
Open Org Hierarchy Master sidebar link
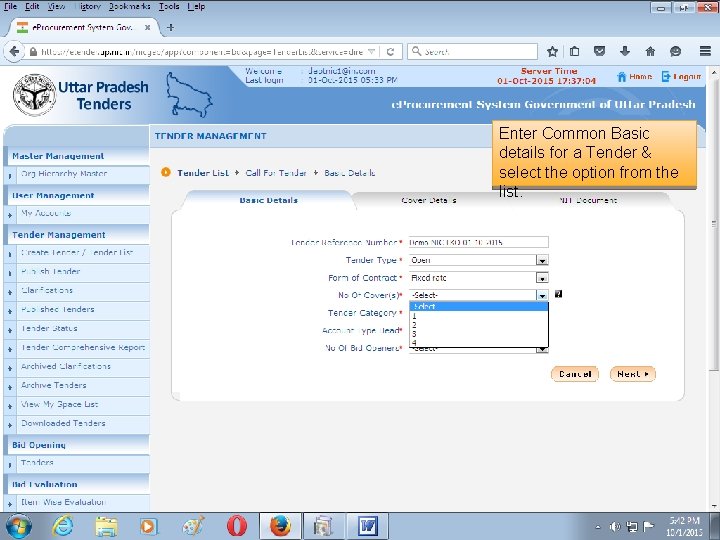64,174
